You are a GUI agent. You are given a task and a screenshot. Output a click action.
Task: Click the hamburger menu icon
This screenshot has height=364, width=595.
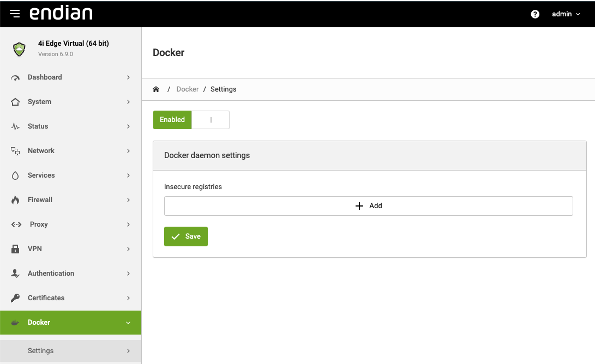pos(15,14)
